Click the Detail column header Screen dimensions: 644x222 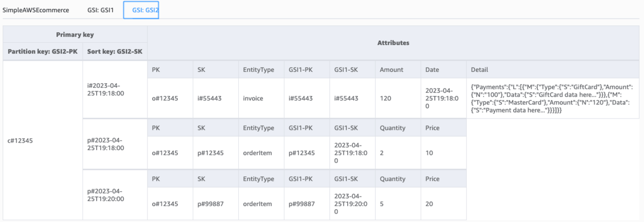point(479,70)
